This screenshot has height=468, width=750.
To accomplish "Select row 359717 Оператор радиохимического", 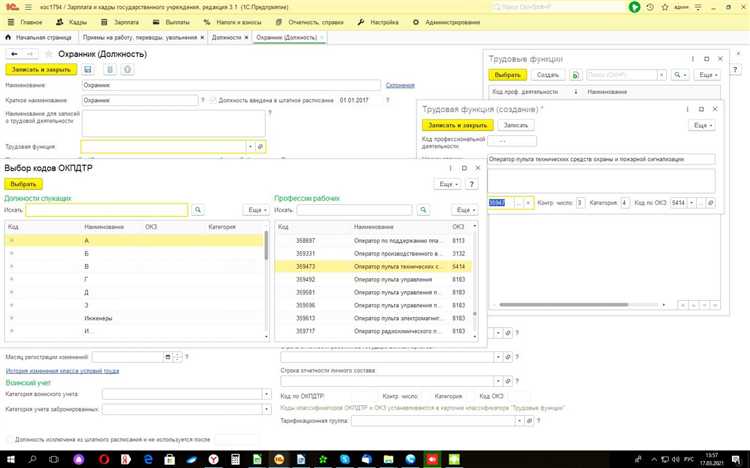I will click(373, 331).
